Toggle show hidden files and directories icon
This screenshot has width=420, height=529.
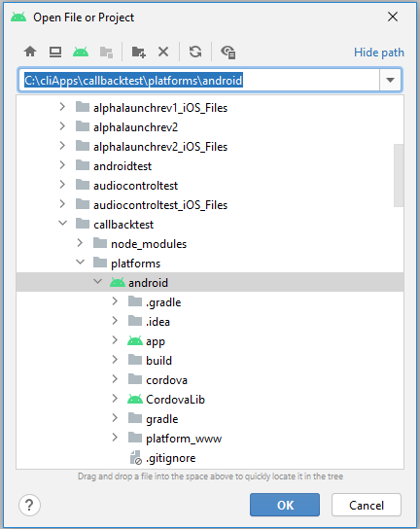pos(228,52)
